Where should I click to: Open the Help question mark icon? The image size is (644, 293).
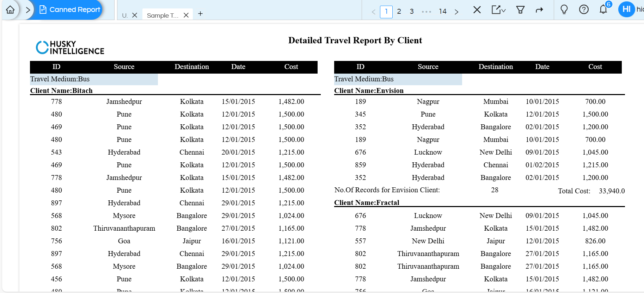coord(584,10)
